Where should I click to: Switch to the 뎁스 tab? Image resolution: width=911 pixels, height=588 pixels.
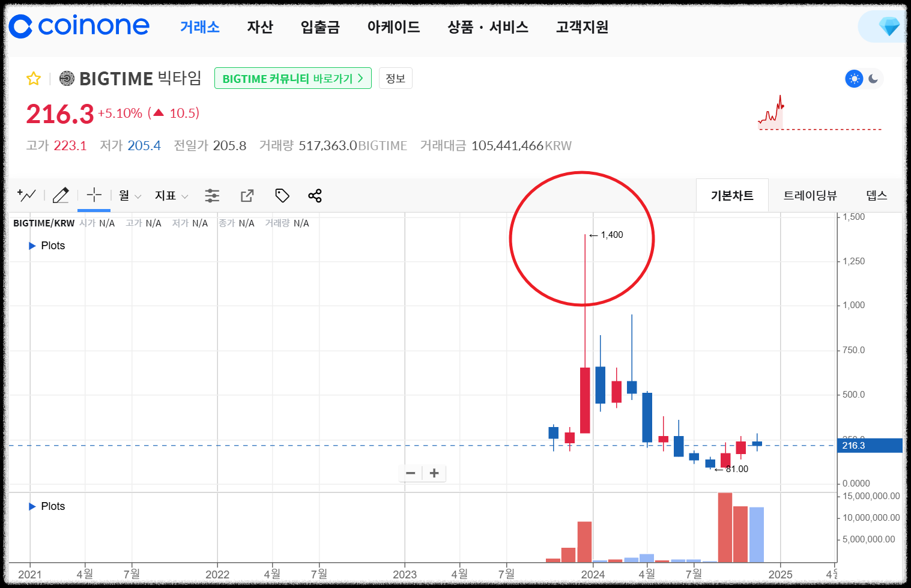(876, 195)
